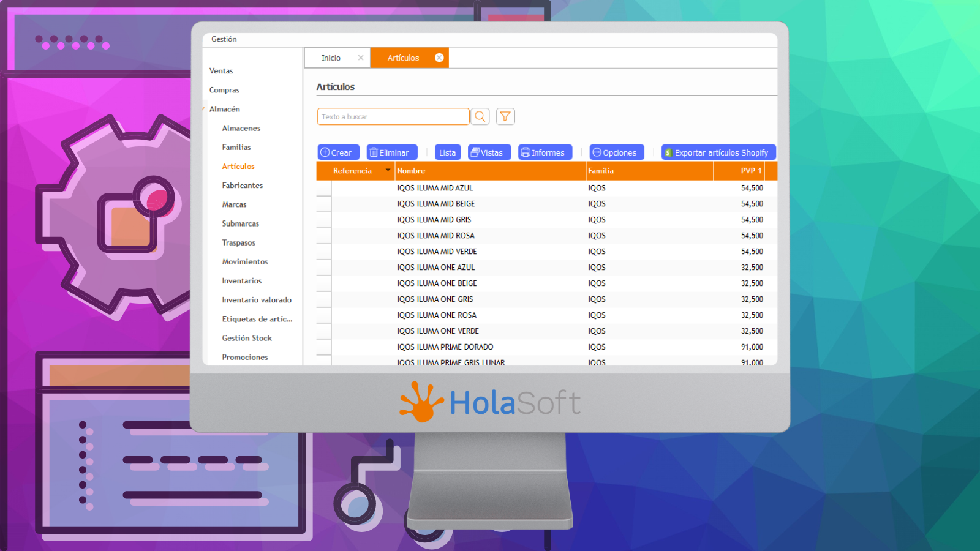Open the Referencia column sort dropdown arrow
This screenshot has height=551, width=980.
click(x=388, y=170)
